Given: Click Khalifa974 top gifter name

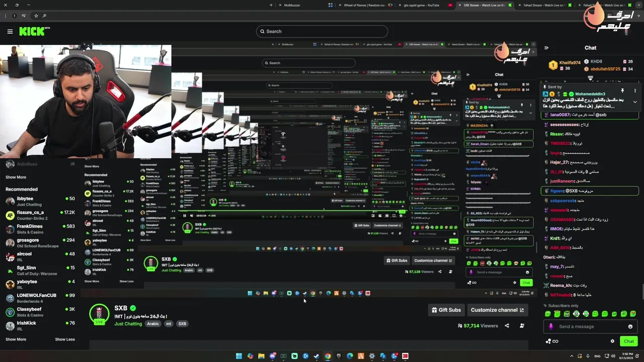Looking at the screenshot, I should click(x=570, y=63).
